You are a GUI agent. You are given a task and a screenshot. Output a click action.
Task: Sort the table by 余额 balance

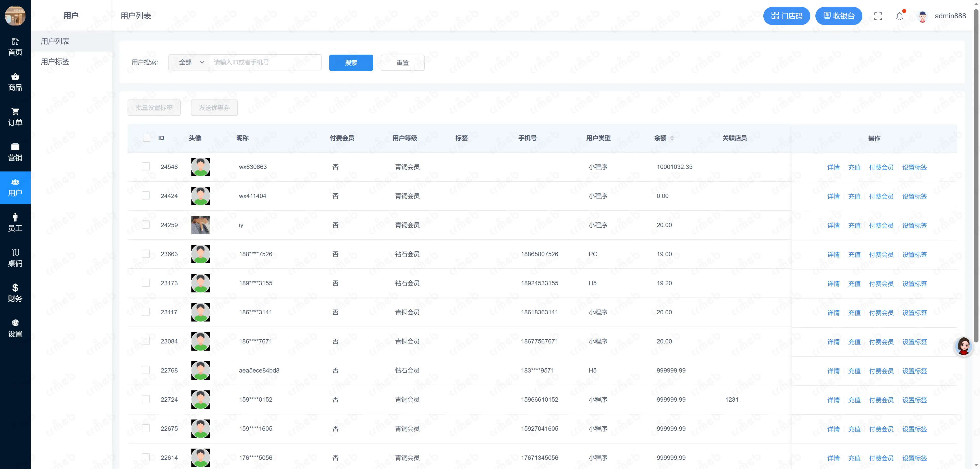(672, 138)
